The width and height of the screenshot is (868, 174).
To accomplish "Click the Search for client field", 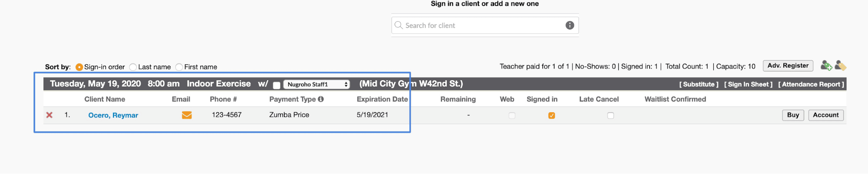I will tap(485, 25).
